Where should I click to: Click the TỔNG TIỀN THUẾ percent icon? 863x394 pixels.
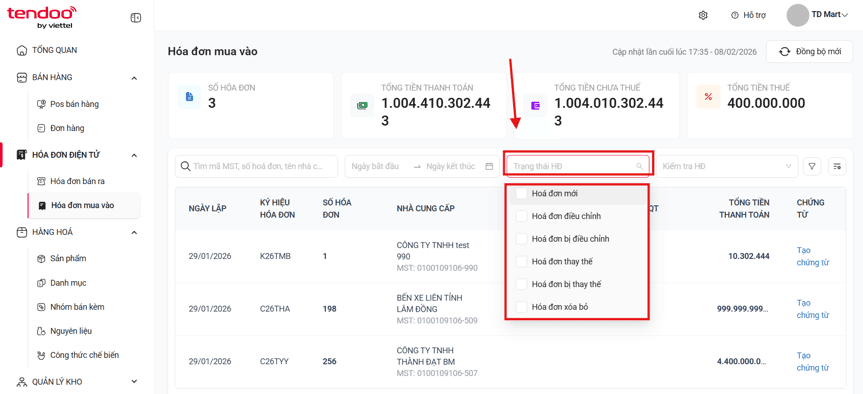(708, 97)
